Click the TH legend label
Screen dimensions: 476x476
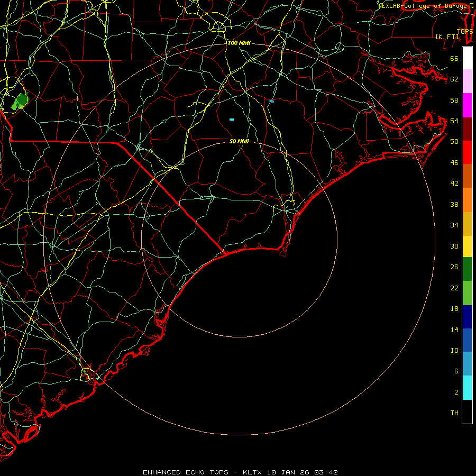pos(454,413)
